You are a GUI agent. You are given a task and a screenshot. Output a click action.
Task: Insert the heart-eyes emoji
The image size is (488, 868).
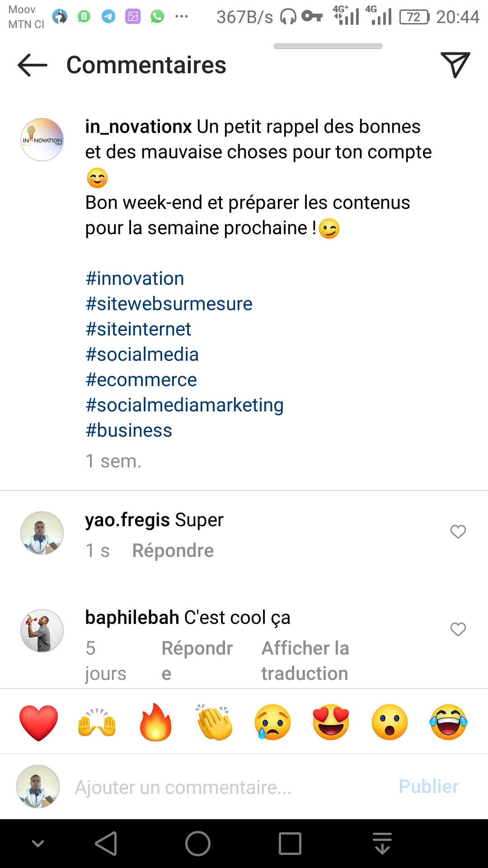point(331,722)
